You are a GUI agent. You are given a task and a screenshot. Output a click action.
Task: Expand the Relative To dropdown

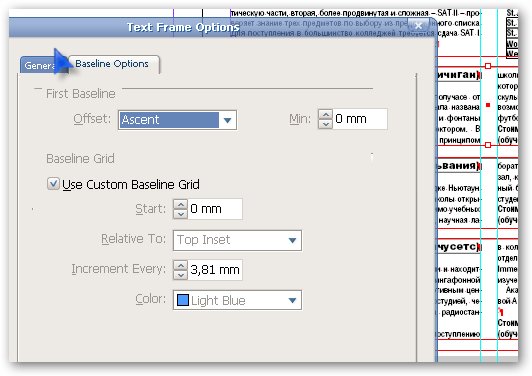pyautogui.click(x=237, y=240)
